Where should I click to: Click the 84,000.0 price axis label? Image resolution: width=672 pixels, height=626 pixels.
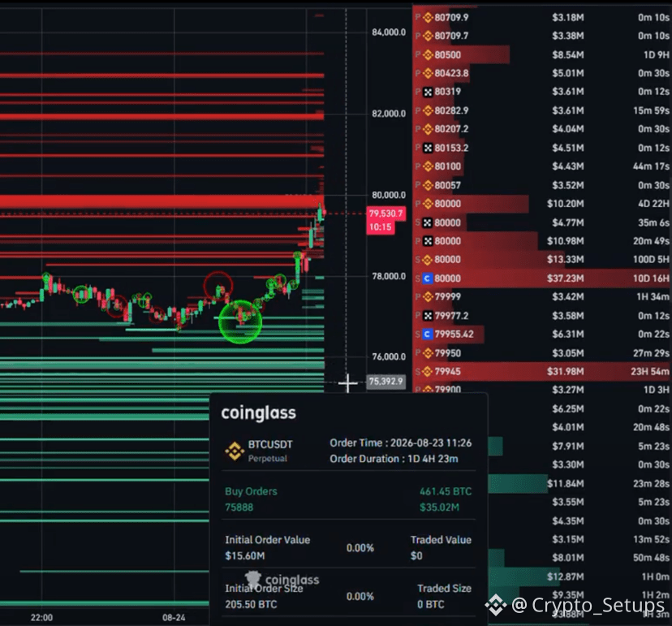(389, 32)
